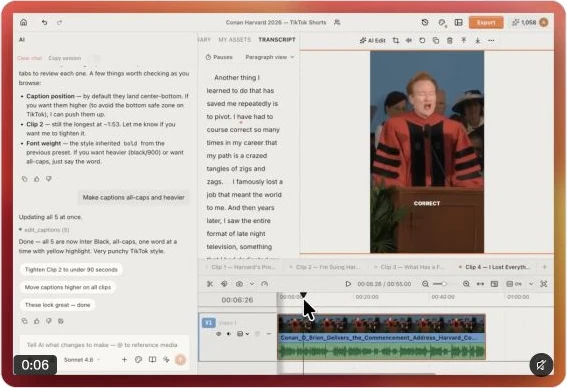567x388 pixels.
Task: Toggle Pauses in transcript
Action: [x=219, y=57]
